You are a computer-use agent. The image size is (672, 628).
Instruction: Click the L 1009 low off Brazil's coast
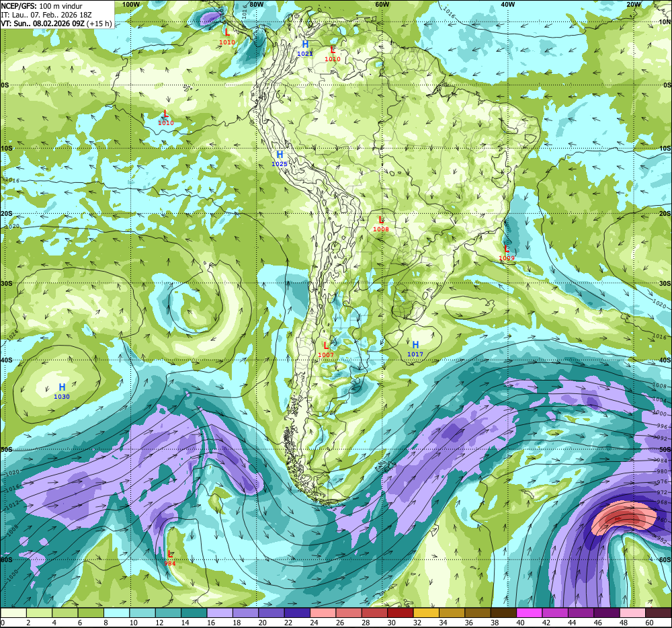tap(507, 253)
